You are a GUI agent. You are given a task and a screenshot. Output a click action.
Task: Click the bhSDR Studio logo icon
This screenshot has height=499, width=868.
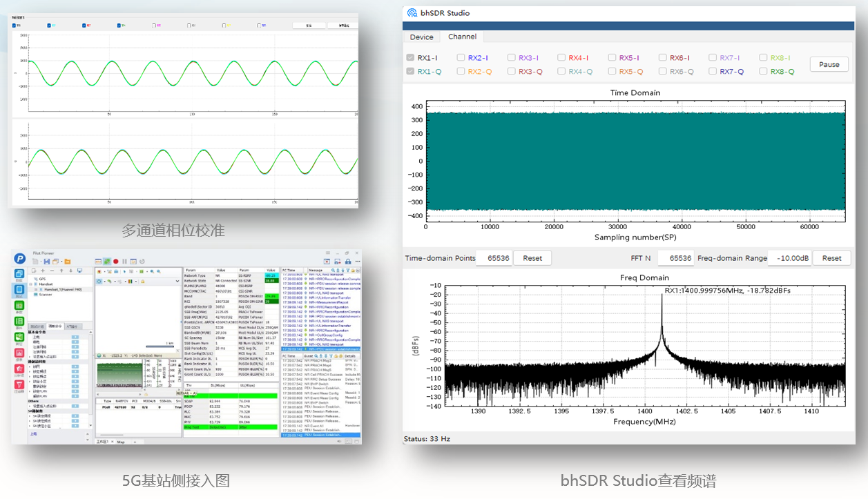[412, 12]
